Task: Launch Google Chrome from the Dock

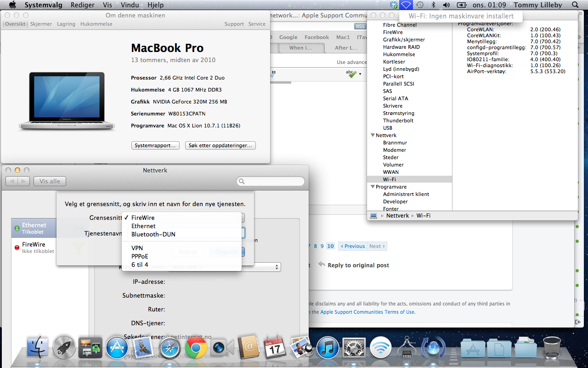Action: point(196,347)
